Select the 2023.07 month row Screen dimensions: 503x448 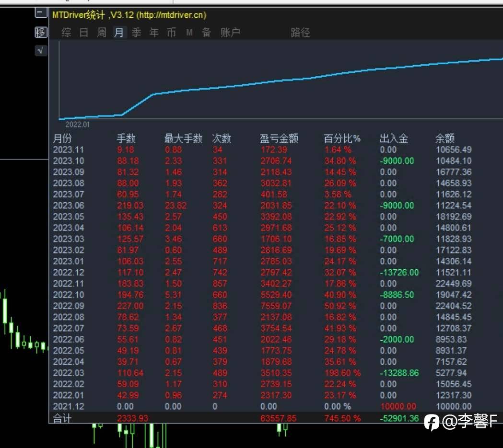[x=262, y=195]
